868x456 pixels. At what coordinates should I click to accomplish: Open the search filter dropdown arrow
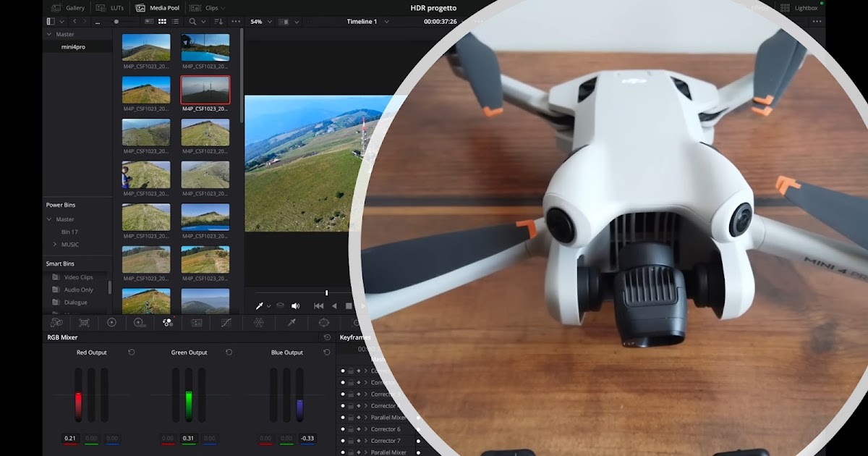[x=203, y=22]
